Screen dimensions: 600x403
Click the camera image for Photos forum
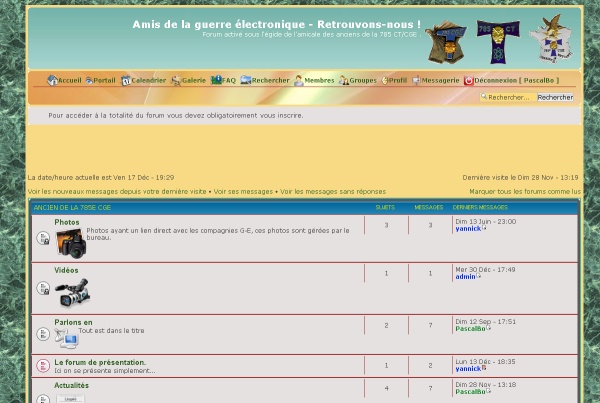pos(70,242)
